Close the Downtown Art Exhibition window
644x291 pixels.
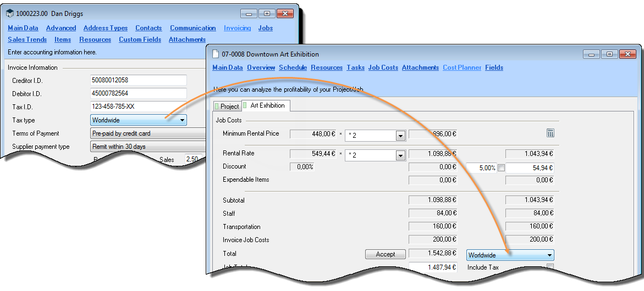(627, 54)
